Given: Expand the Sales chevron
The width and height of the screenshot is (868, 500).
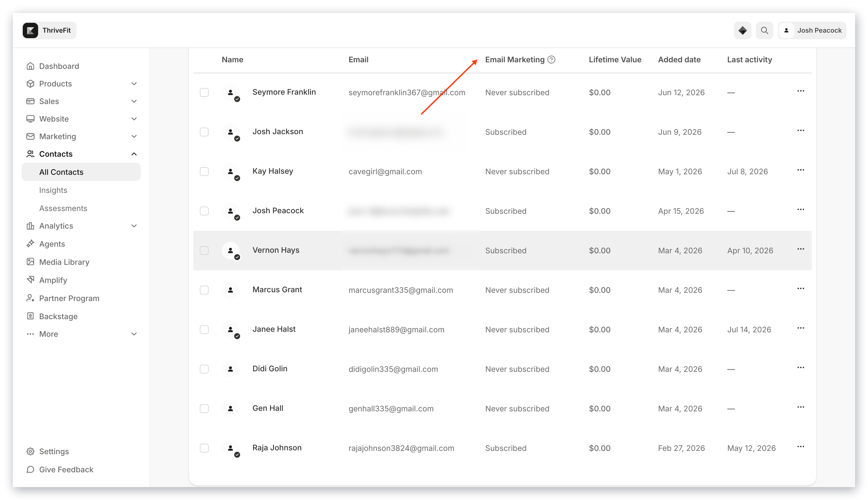Looking at the screenshot, I should (x=134, y=101).
